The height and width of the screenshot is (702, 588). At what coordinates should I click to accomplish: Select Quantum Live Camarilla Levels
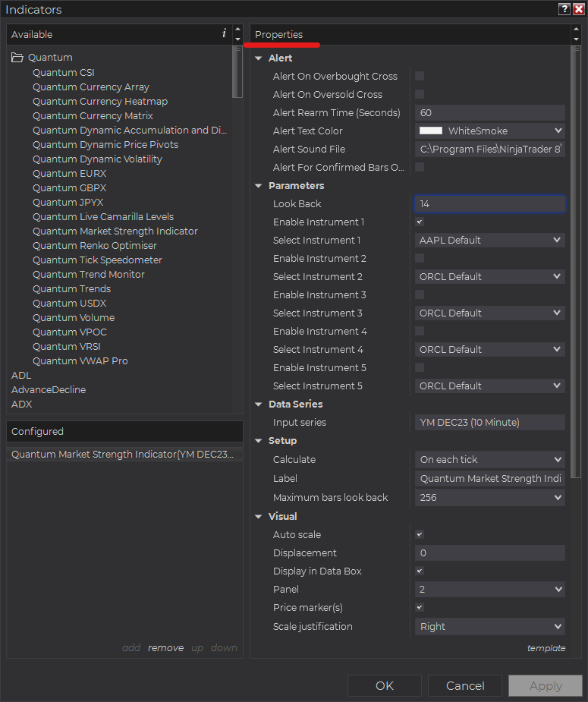tap(103, 217)
